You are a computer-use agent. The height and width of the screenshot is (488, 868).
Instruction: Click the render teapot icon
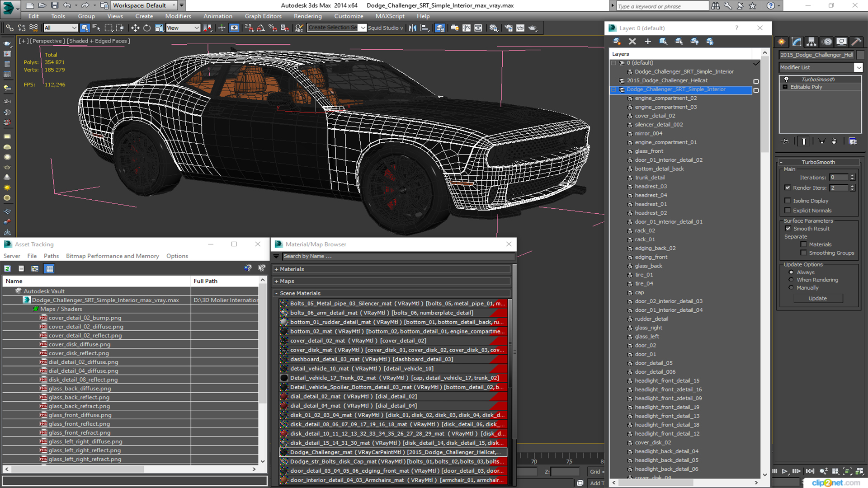click(x=533, y=28)
